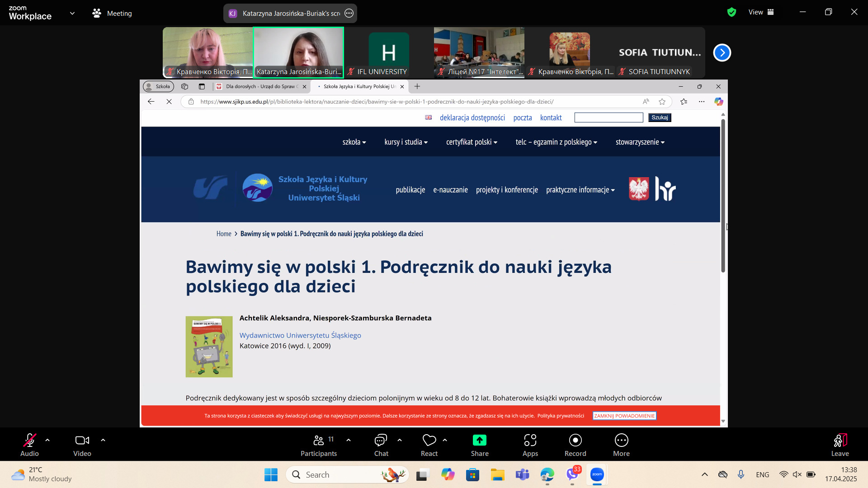868x488 pixels.
Task: Expand the certyfikat polski menu
Action: pyautogui.click(x=472, y=142)
